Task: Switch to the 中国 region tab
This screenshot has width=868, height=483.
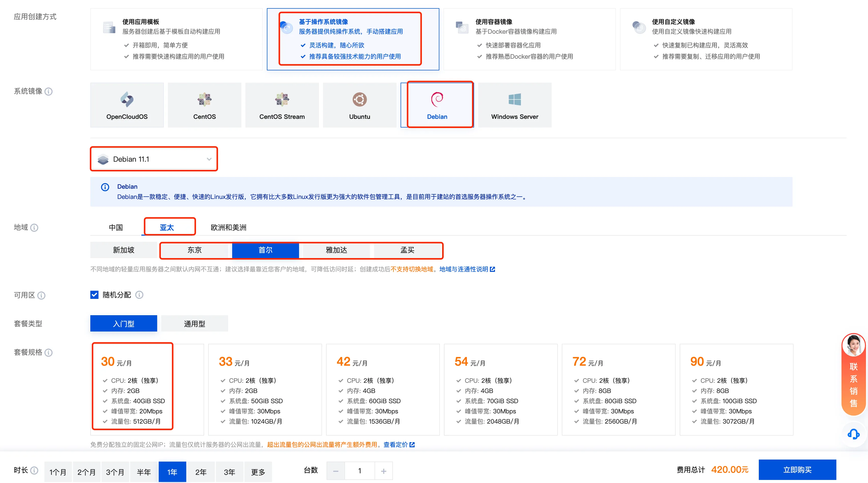Action: tap(116, 227)
